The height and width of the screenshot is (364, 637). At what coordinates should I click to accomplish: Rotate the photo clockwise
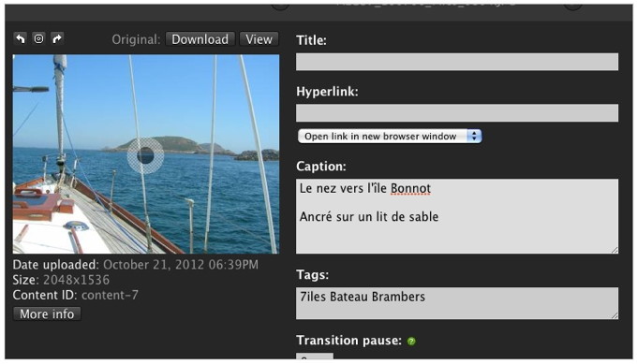click(x=57, y=39)
